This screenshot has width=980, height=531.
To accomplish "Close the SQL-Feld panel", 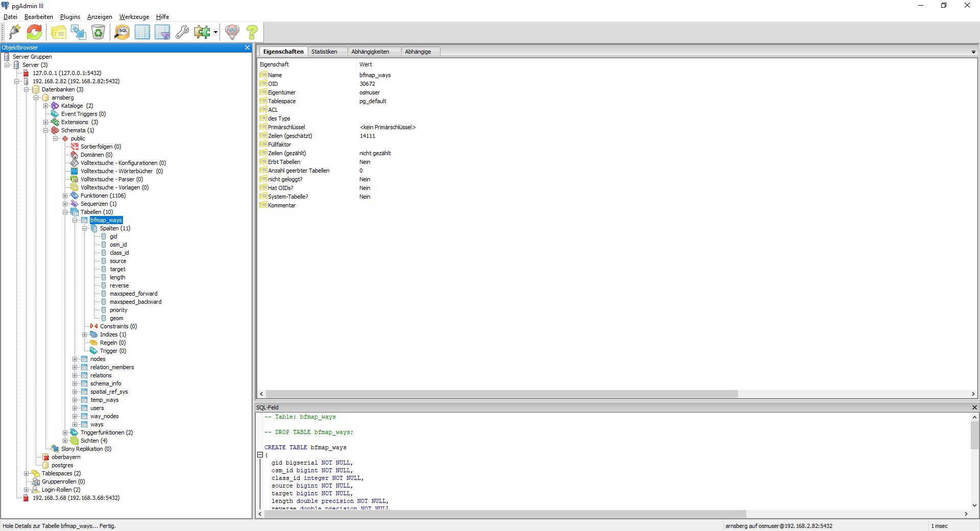I will click(974, 407).
